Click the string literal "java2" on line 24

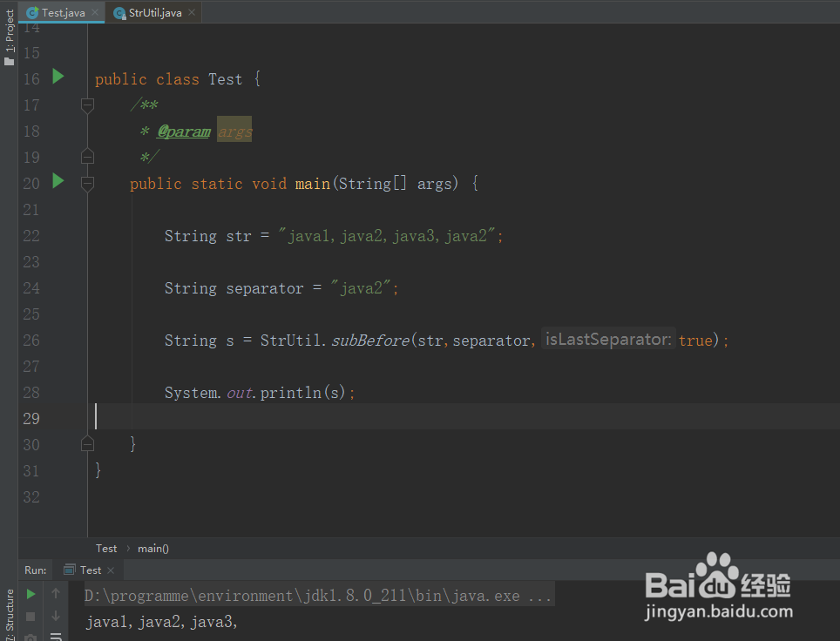click(x=362, y=288)
